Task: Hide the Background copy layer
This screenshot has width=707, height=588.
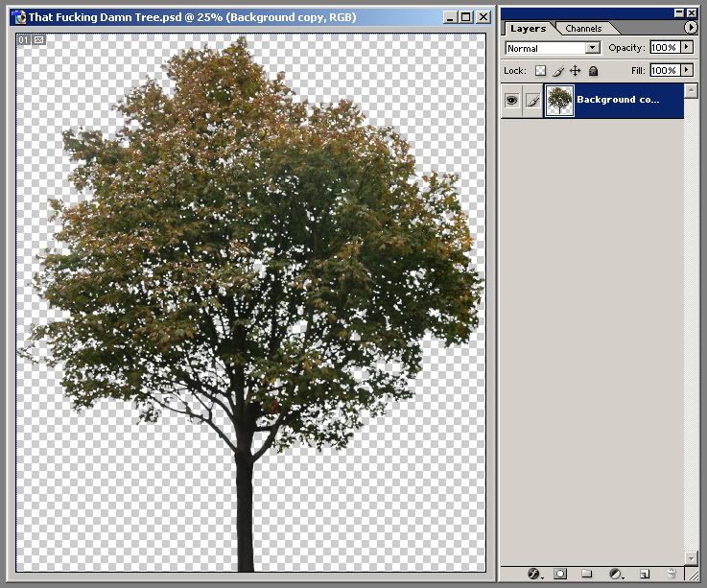Action: point(511,100)
